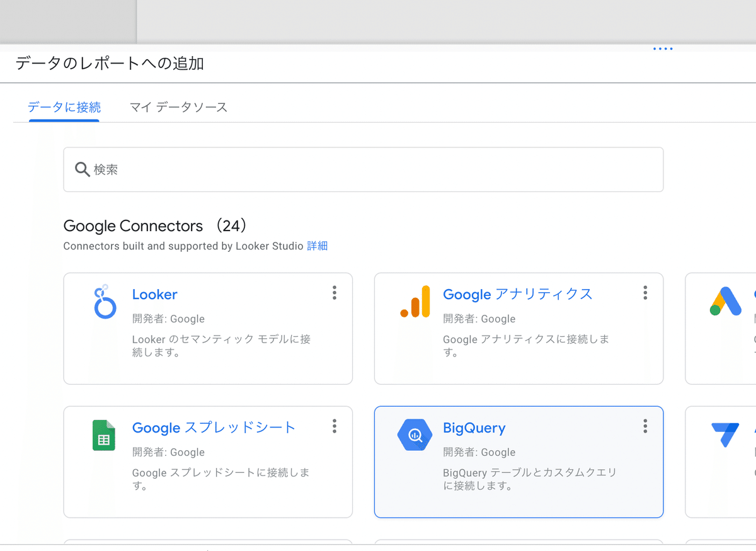The height and width of the screenshot is (551, 756).
Task: Click Google スプレッドシートに接続します description text
Action: coord(220,479)
